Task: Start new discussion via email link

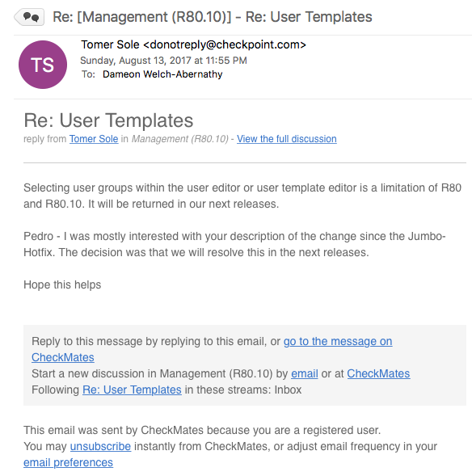Action: point(305,373)
